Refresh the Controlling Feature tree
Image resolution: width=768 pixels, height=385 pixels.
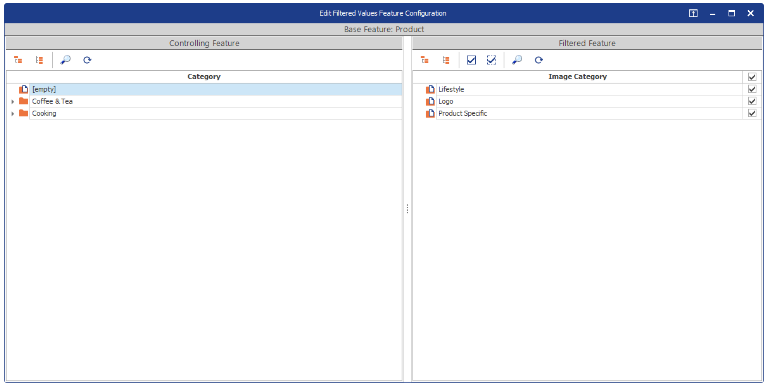click(87, 60)
